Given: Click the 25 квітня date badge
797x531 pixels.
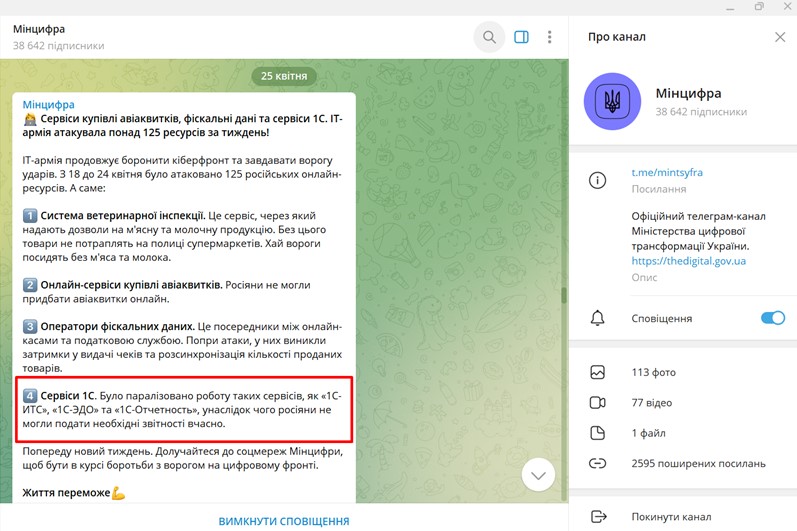Looking at the screenshot, I should (x=284, y=76).
